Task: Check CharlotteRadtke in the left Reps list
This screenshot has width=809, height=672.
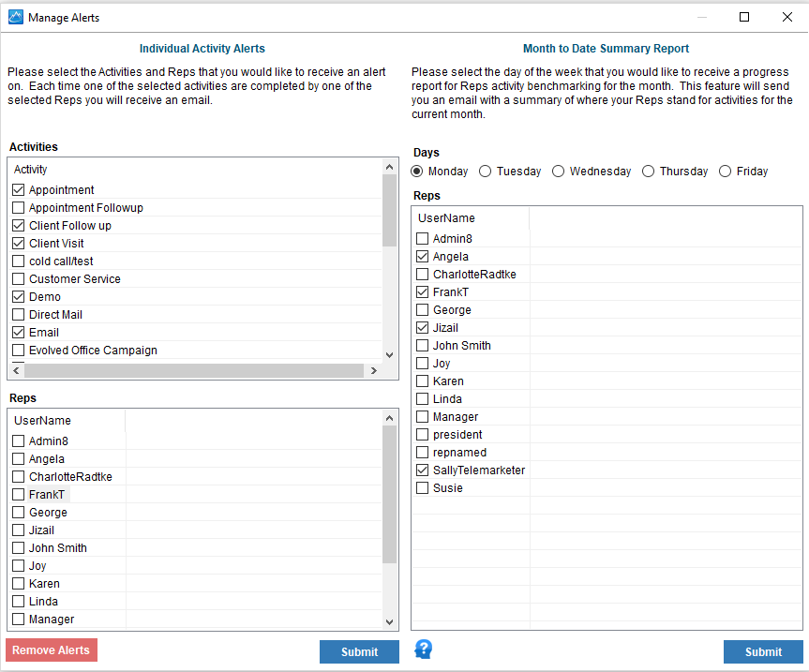Action: pyautogui.click(x=19, y=476)
